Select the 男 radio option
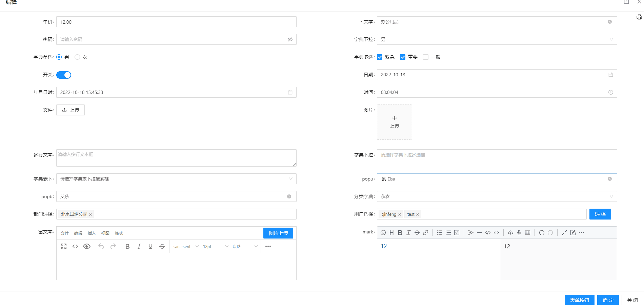 point(59,57)
